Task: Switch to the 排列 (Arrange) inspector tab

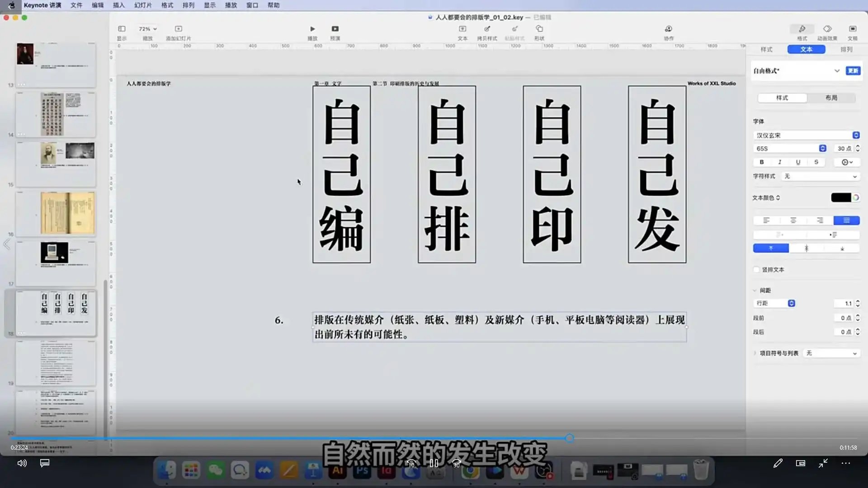Action: [x=846, y=49]
